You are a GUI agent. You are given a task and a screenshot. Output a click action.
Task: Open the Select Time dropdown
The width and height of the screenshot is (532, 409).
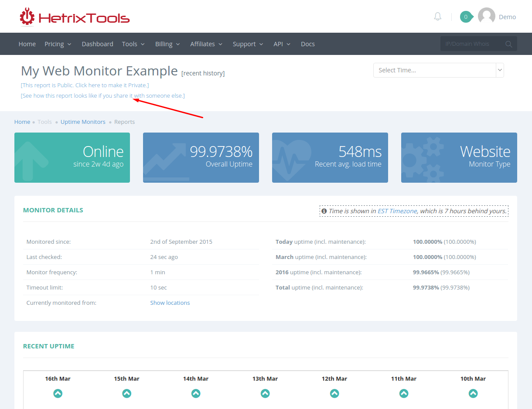click(x=439, y=70)
